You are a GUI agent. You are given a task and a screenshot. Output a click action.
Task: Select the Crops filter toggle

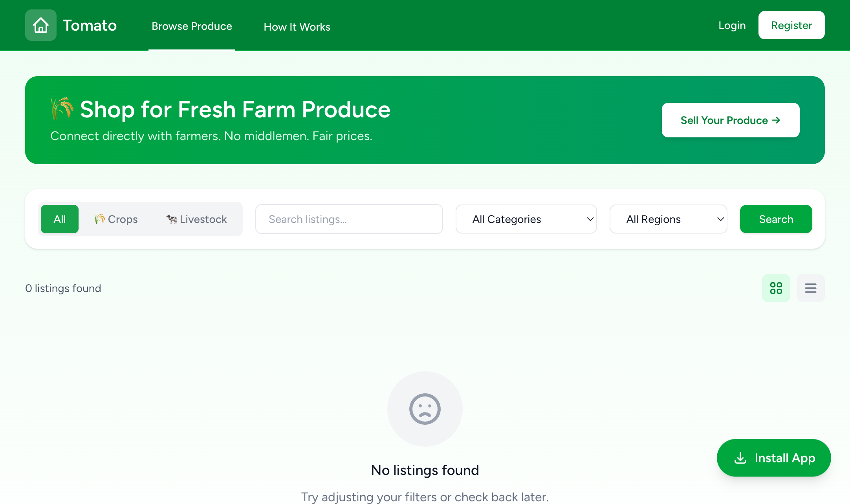116,219
